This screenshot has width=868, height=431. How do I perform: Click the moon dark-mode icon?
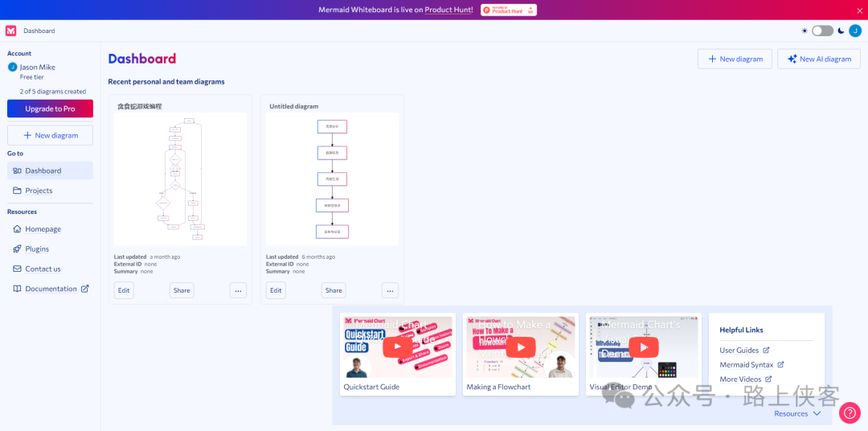pos(841,31)
